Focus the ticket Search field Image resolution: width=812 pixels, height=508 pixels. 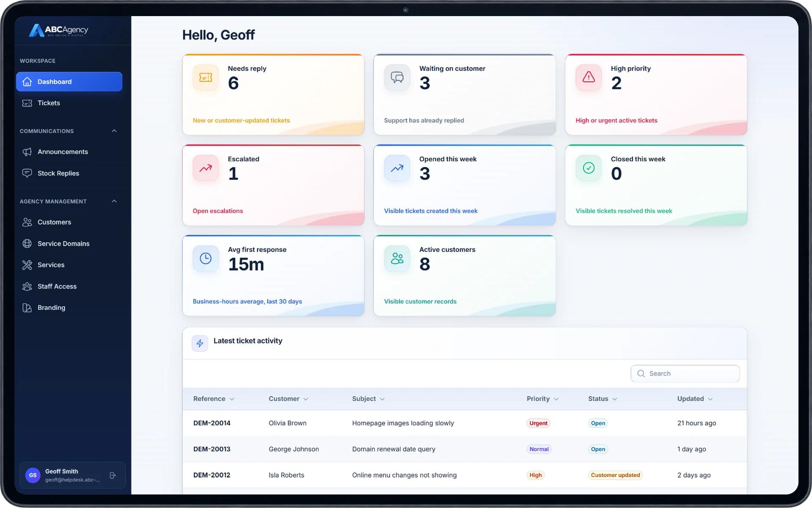(685, 373)
